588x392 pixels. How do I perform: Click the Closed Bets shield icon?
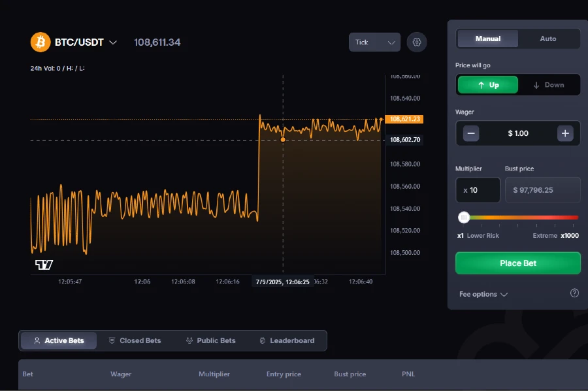click(112, 340)
